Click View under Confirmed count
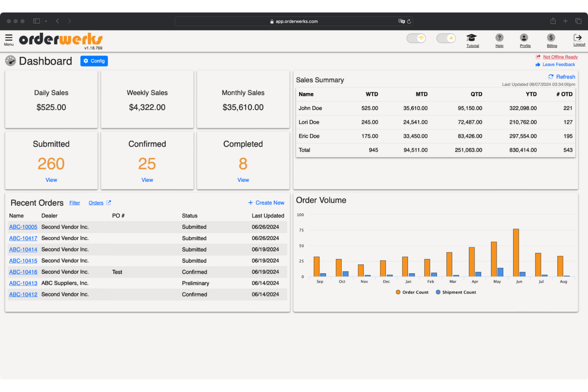 pyautogui.click(x=147, y=180)
